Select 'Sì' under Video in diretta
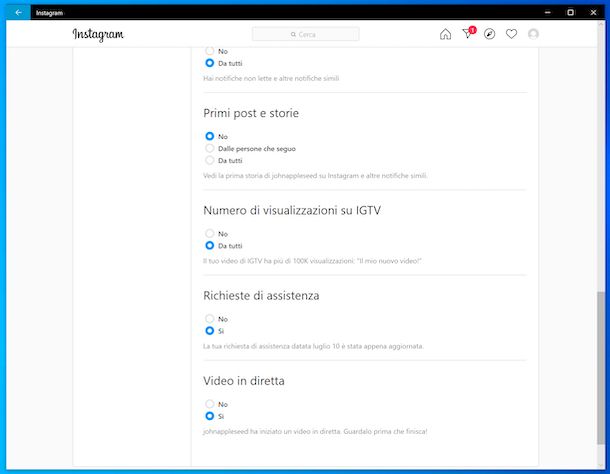 point(210,416)
